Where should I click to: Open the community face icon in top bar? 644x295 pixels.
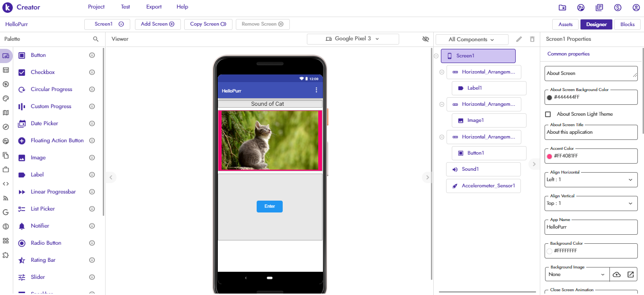tap(581, 8)
